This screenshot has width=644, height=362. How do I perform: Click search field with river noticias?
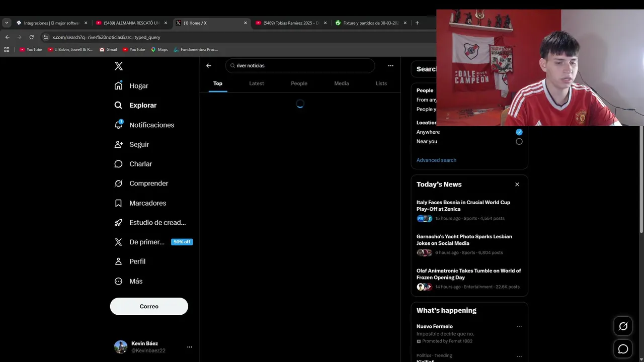click(x=300, y=65)
